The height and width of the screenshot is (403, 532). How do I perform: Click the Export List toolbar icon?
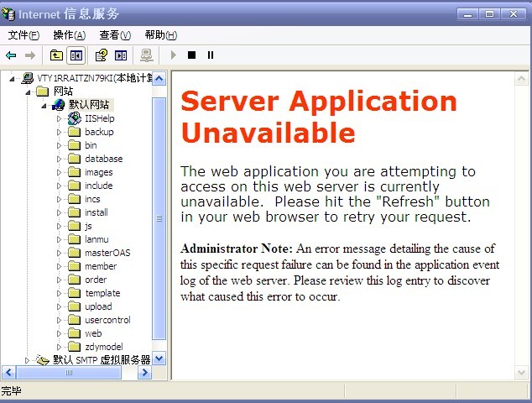(x=121, y=55)
